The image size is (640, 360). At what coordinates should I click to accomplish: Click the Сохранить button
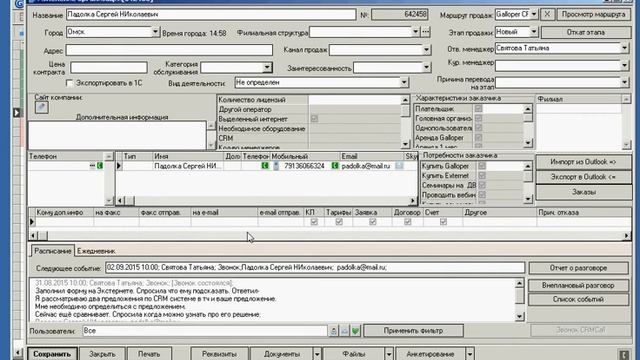[x=52, y=354]
